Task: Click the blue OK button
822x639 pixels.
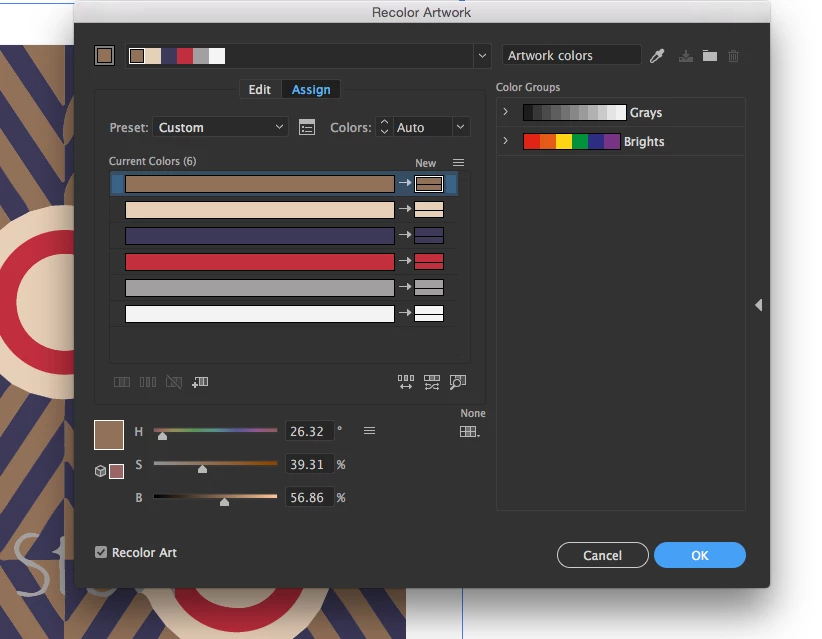Action: pyautogui.click(x=700, y=555)
